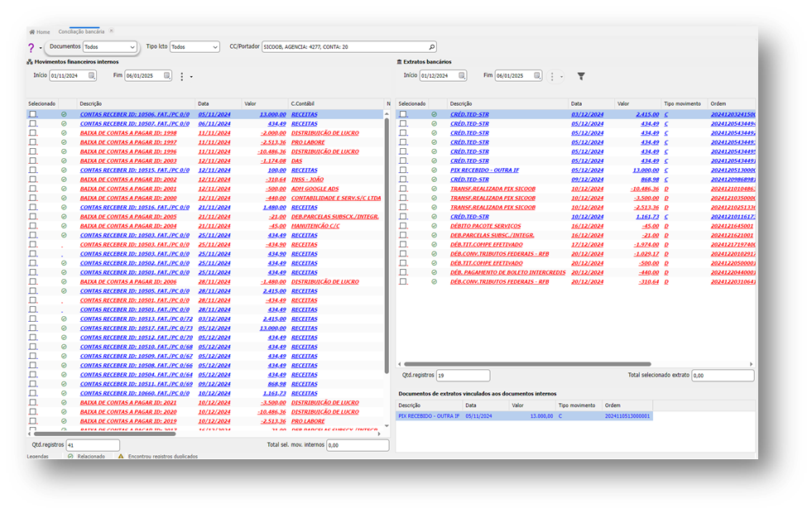Click related status icon on BAIXA DE CONTAS A PAGAR ID: 1998 row
Image resolution: width=812 pixels, height=513 pixels.
[x=64, y=133]
